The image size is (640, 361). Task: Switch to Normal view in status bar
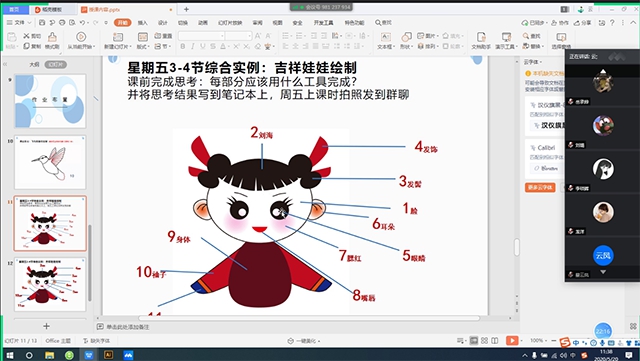[x=474, y=340]
